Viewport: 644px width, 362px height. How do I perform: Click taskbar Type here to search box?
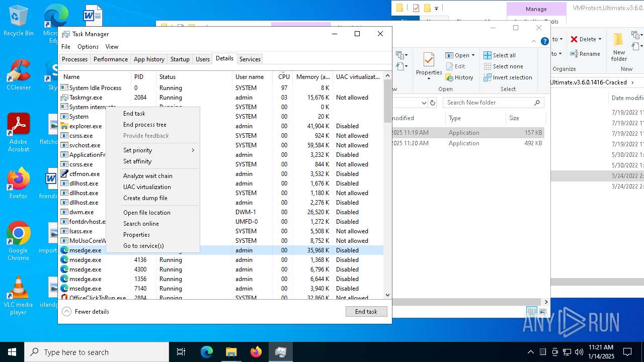point(97,352)
